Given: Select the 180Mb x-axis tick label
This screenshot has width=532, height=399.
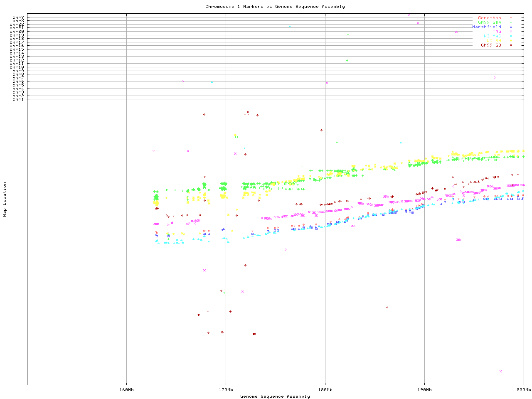Looking at the screenshot, I should [x=325, y=390].
